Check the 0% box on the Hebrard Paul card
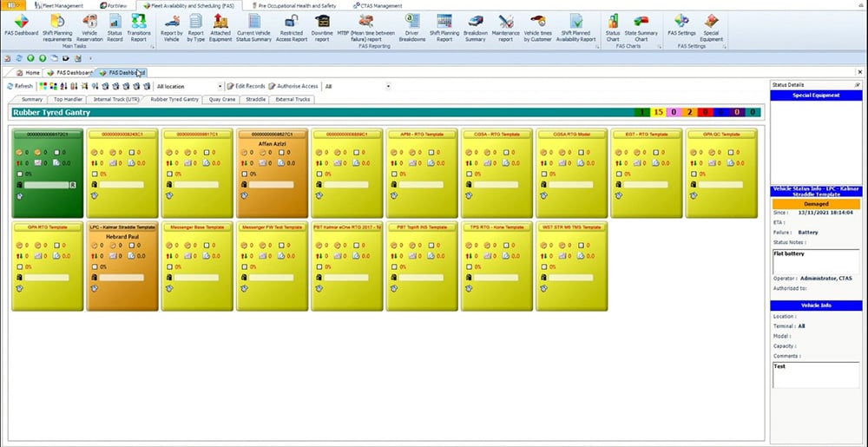This screenshot has width=868, height=447. pos(94,266)
